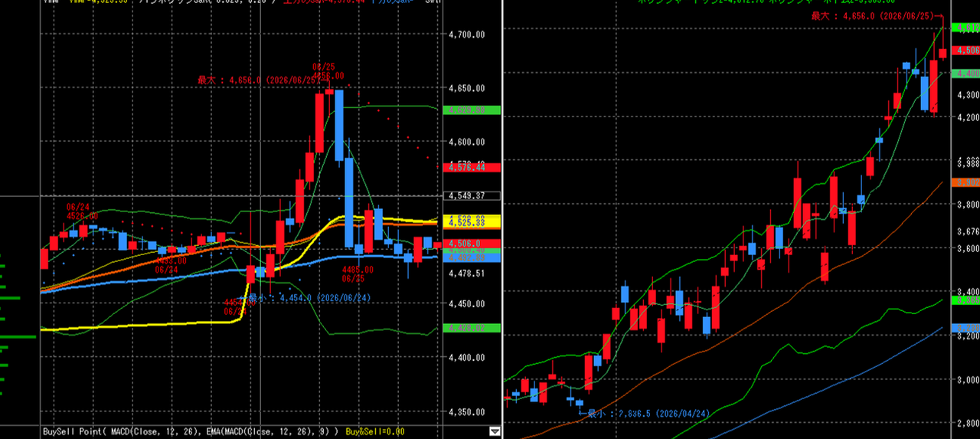The image size is (980, 439).
Task: Click the red 4,576.44 price tag
Action: (472, 167)
